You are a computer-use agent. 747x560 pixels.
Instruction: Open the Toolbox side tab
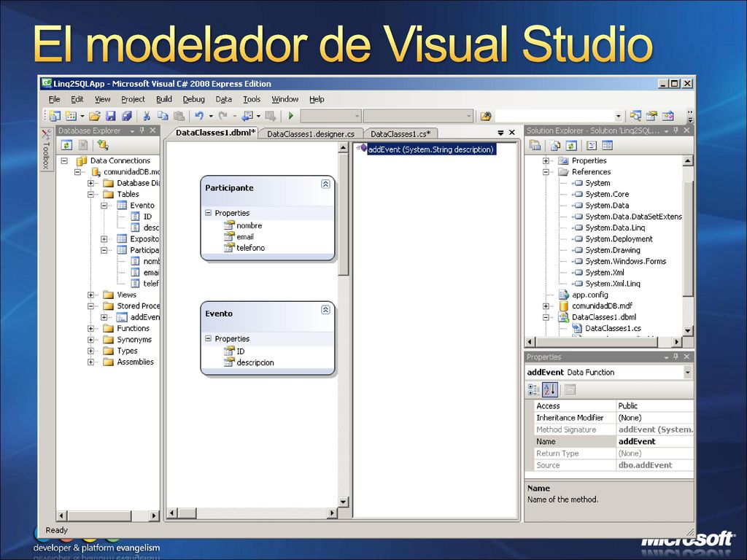coord(46,149)
